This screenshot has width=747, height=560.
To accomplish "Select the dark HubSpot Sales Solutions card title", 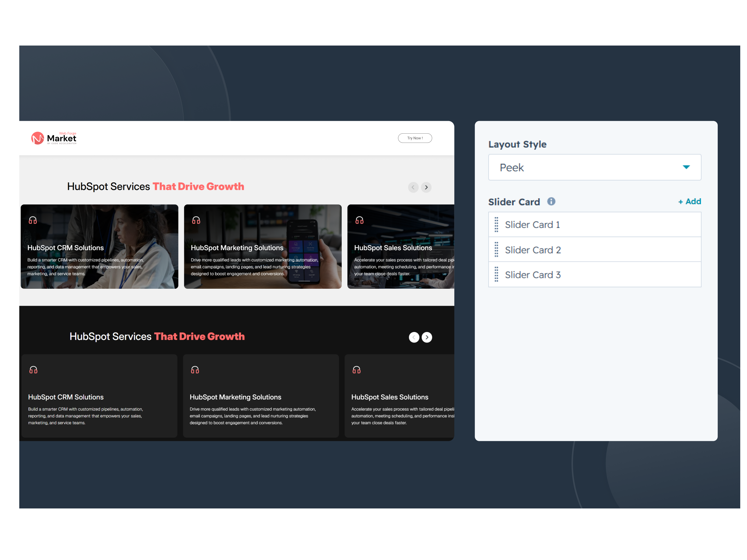I will click(390, 397).
